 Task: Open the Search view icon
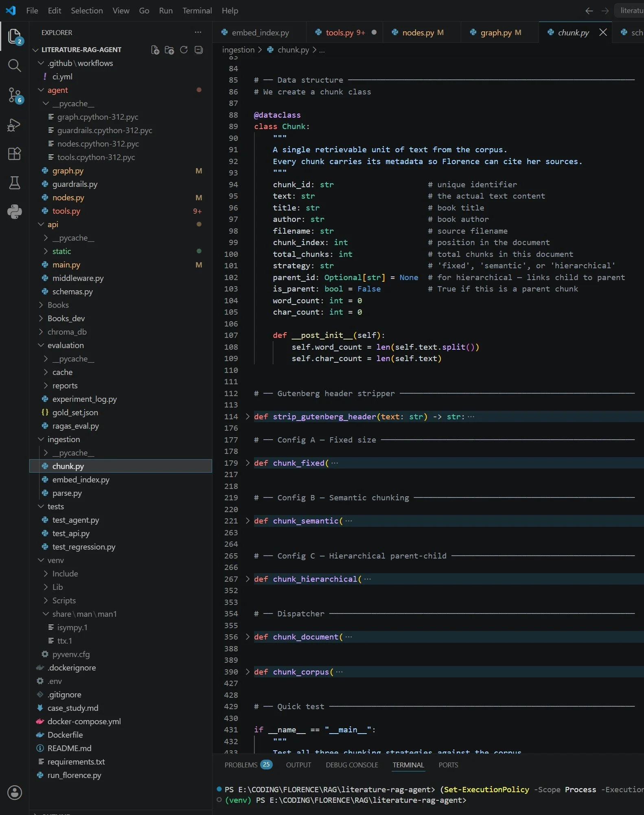tap(14, 65)
